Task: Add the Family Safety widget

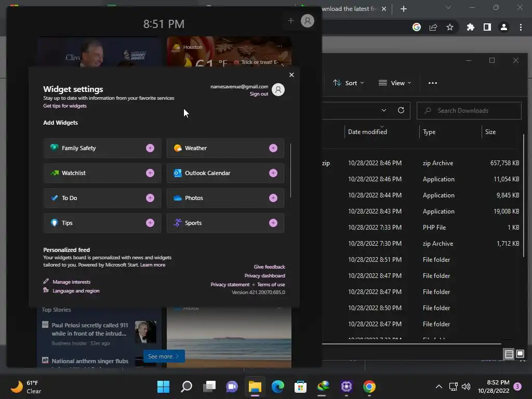Action: (150, 148)
